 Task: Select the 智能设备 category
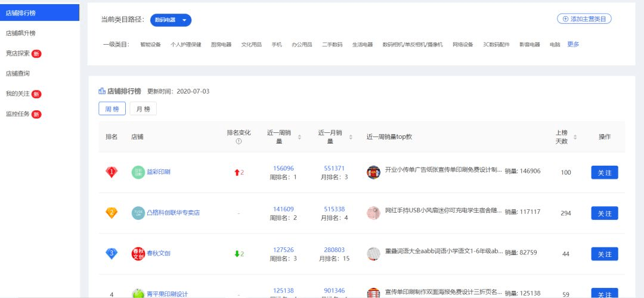[150, 45]
